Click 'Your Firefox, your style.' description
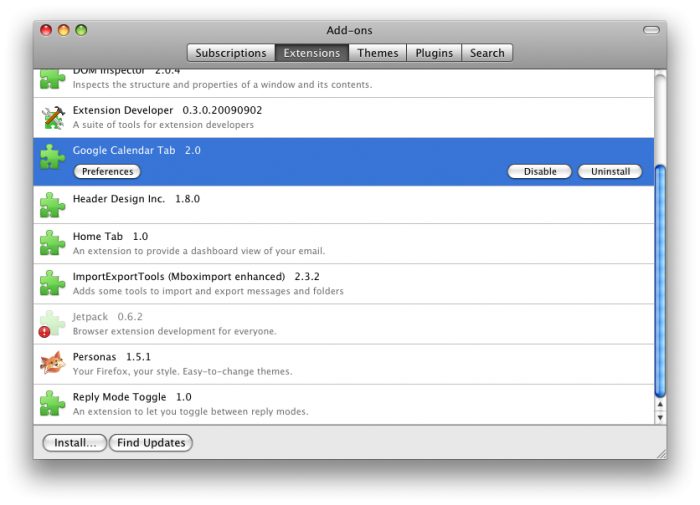 [183, 371]
